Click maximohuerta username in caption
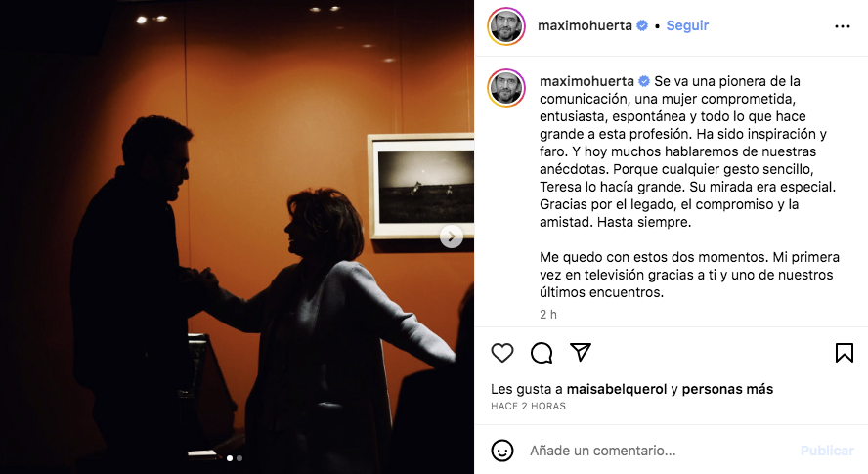 point(586,81)
